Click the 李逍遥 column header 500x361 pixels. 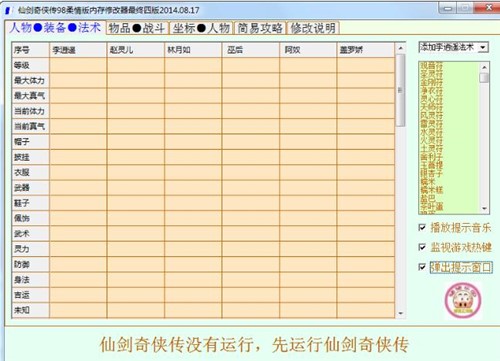click(x=78, y=50)
